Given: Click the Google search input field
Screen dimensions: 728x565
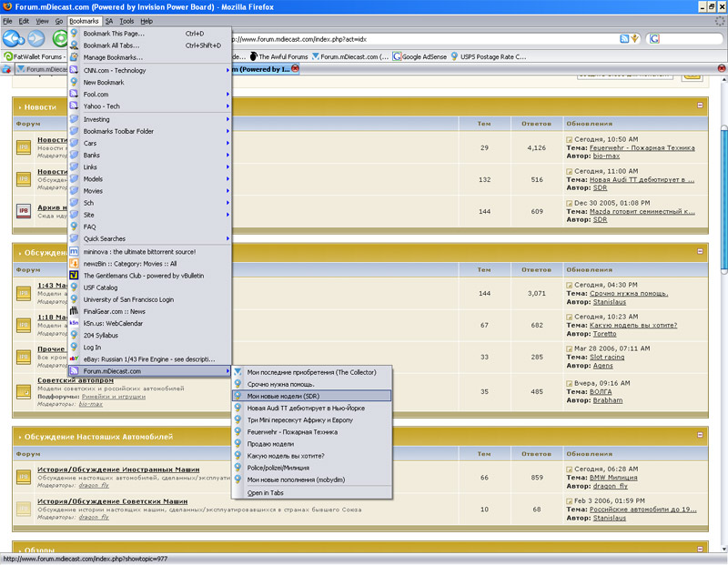Looking at the screenshot, I should [691, 39].
